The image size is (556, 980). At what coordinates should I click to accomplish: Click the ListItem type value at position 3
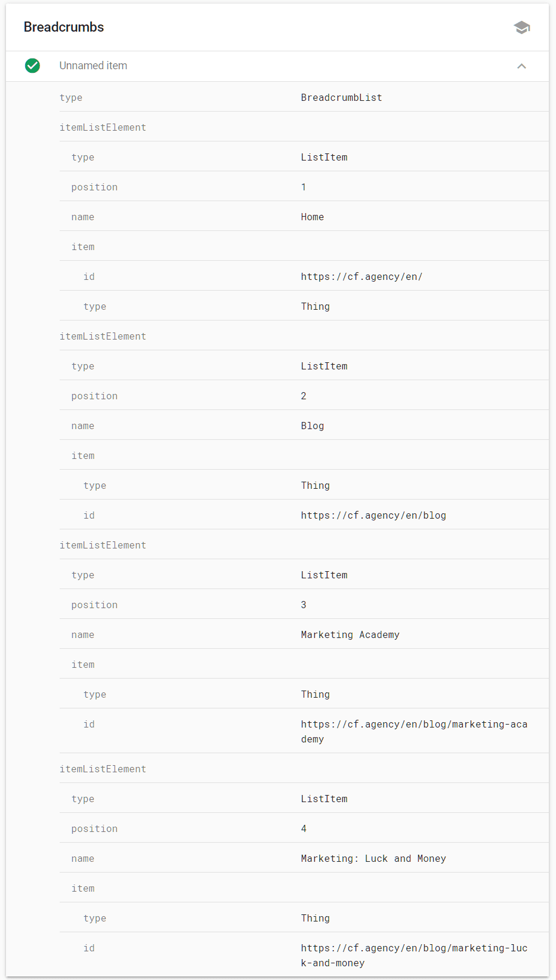(324, 575)
